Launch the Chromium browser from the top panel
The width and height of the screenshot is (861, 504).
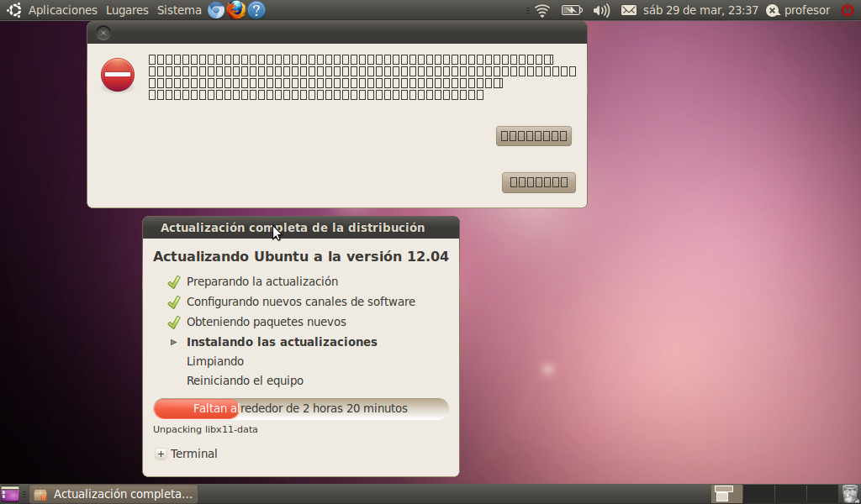pyautogui.click(x=216, y=10)
